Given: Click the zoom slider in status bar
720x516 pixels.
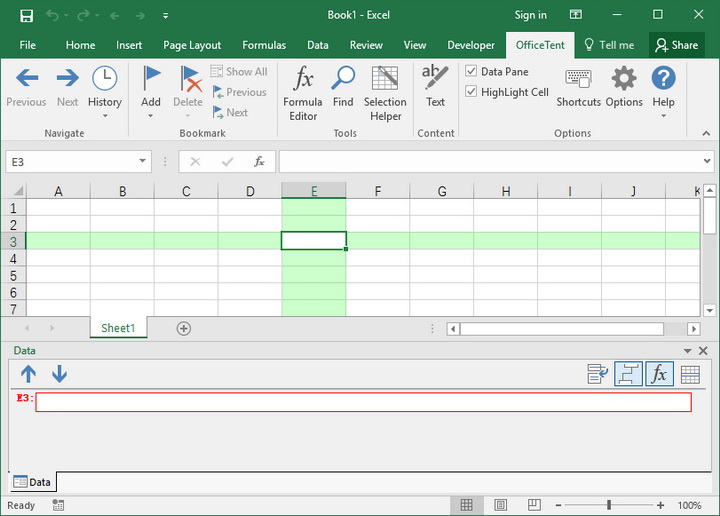Looking at the screenshot, I should click(609, 506).
